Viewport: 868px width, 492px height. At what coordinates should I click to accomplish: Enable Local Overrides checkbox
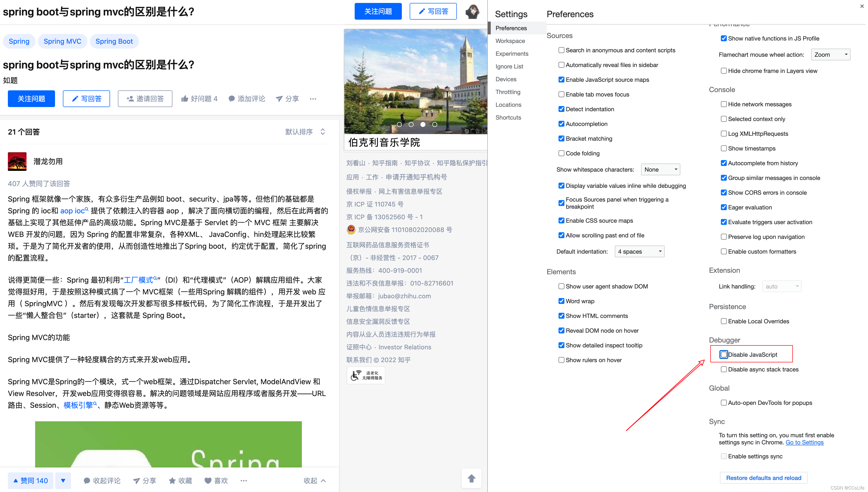(x=724, y=321)
